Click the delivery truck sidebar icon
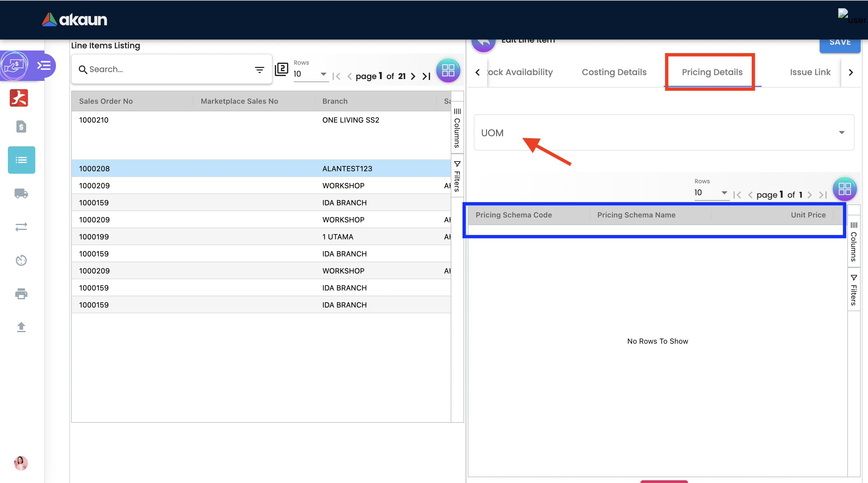This screenshot has height=483, width=868. pos(21,193)
